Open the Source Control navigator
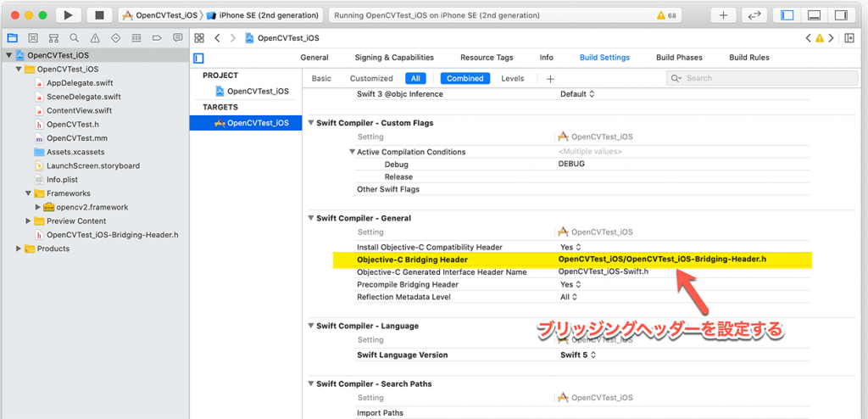This screenshot has width=868, height=419. point(33,38)
